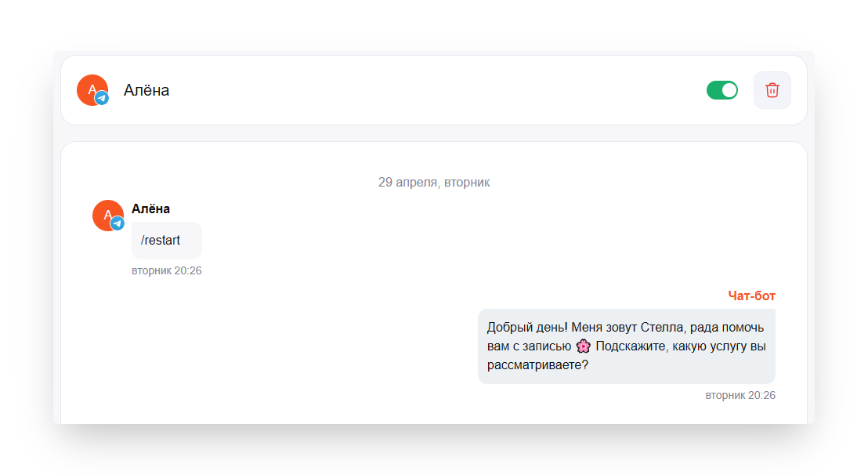Screen dimensions: 868x475
Task: Click the bold sender name Алёна above /restart
Action: click(150, 208)
